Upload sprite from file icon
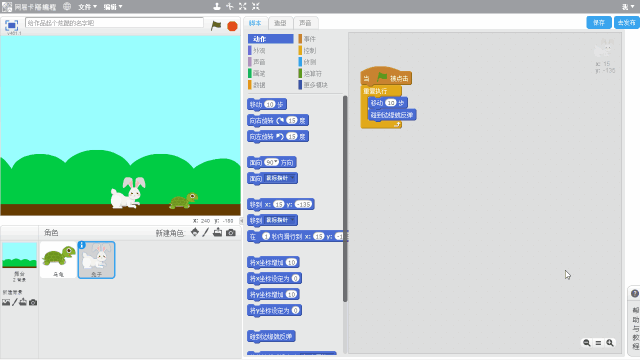Viewport: 640px width, 360px height. pyautogui.click(x=218, y=233)
